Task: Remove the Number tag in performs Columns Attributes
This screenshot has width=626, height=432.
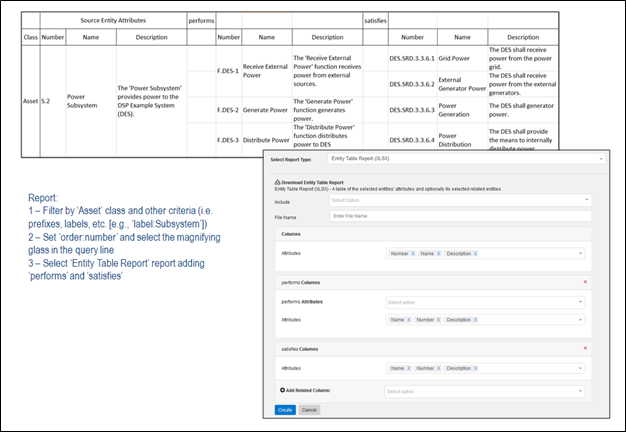Action: 440,319
